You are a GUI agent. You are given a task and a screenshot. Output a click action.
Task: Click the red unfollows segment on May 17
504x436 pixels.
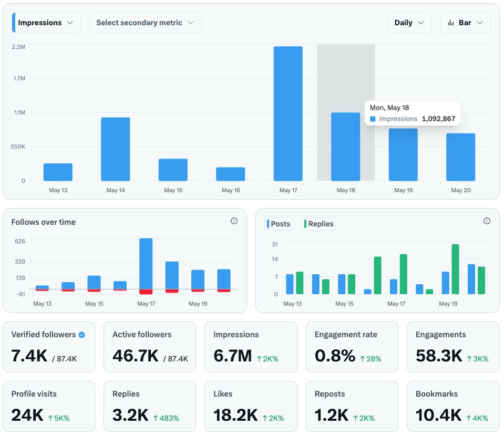(x=146, y=292)
